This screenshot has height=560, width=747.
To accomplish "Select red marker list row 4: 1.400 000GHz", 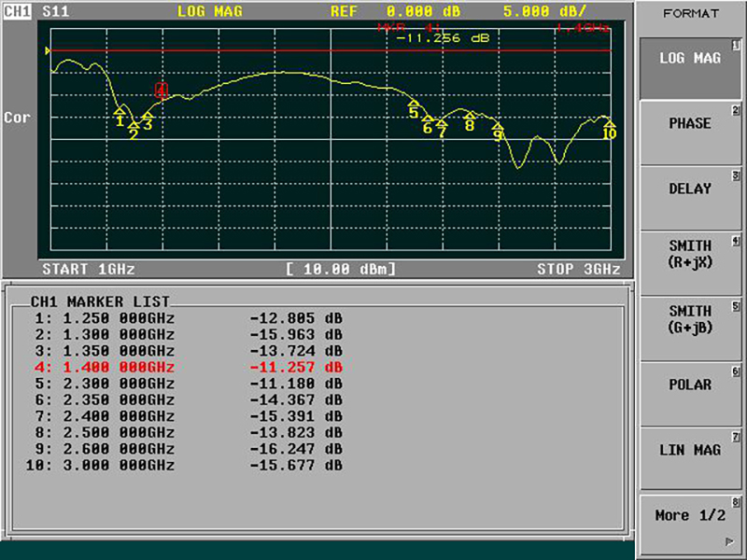I will click(x=189, y=367).
